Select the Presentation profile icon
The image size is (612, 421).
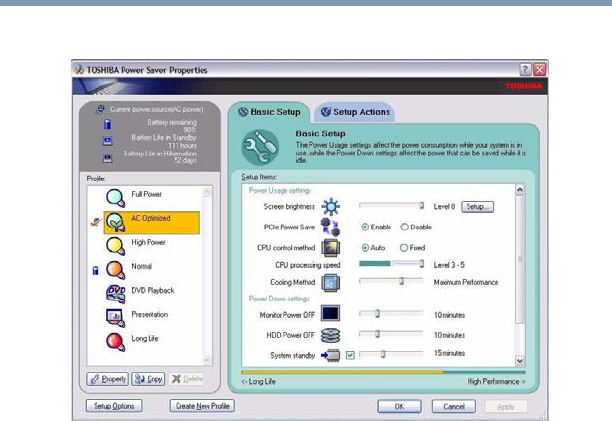pos(116,318)
